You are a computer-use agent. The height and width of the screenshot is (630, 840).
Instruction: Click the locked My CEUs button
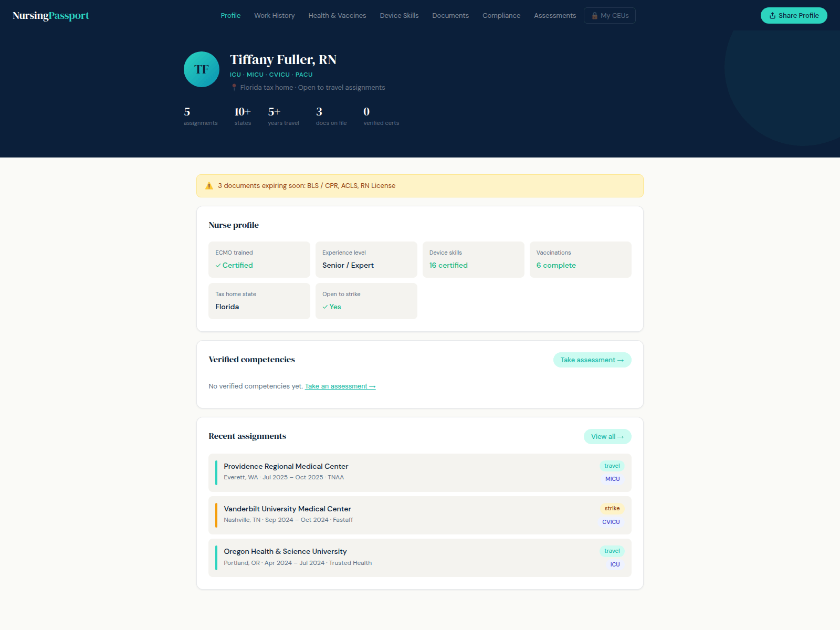610,16
